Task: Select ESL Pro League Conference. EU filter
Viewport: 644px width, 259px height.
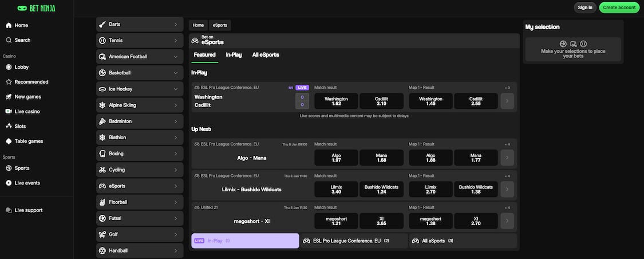Action: coord(354,241)
